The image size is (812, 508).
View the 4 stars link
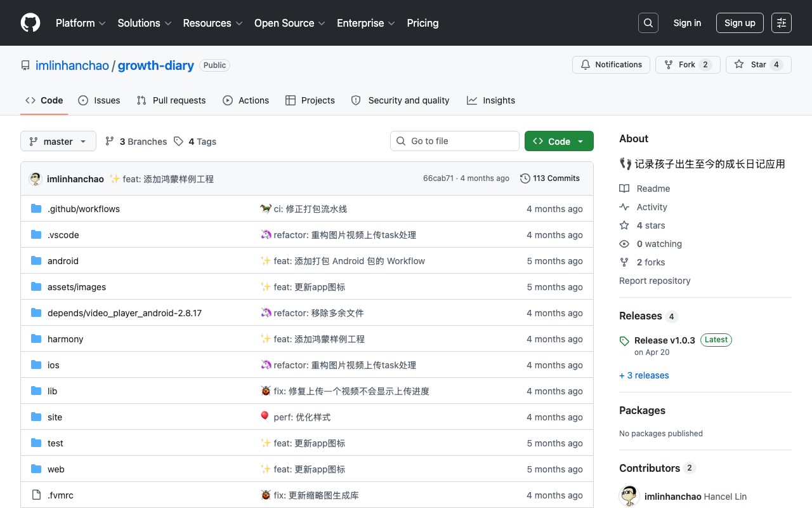pos(643,225)
